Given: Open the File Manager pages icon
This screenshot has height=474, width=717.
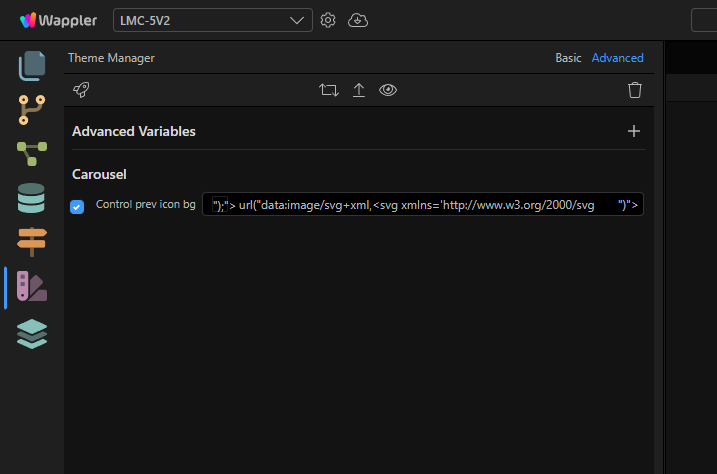Looking at the screenshot, I should pos(32,66).
